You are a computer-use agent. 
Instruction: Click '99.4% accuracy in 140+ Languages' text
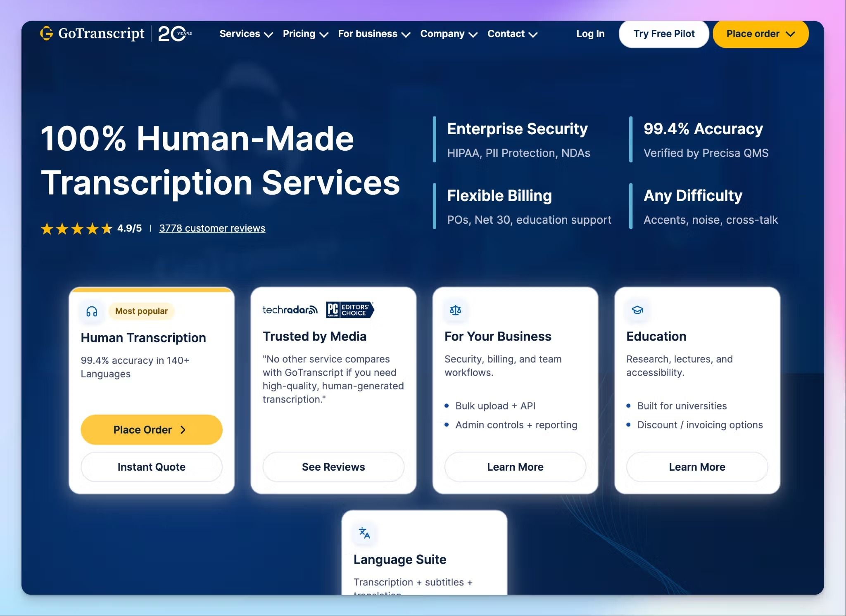click(135, 367)
